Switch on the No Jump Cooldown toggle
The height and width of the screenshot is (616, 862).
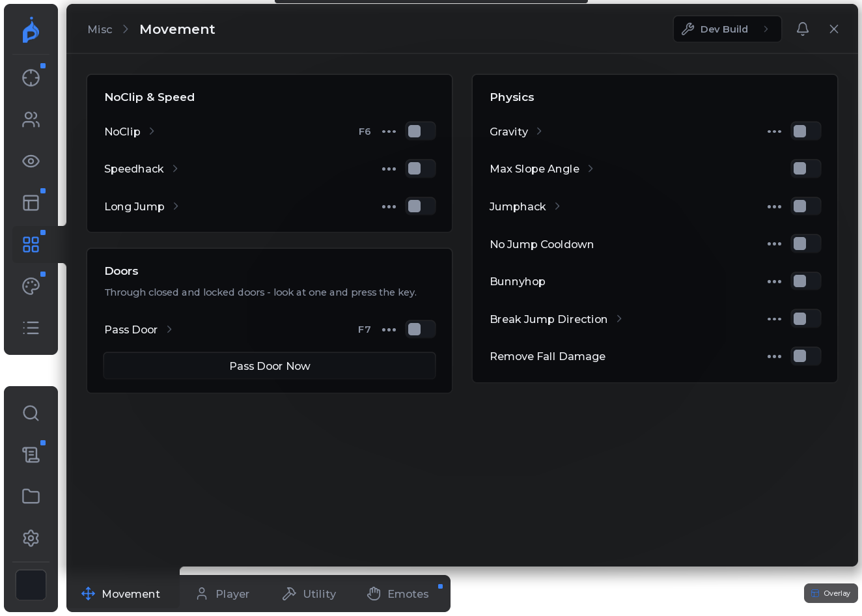[806, 244]
